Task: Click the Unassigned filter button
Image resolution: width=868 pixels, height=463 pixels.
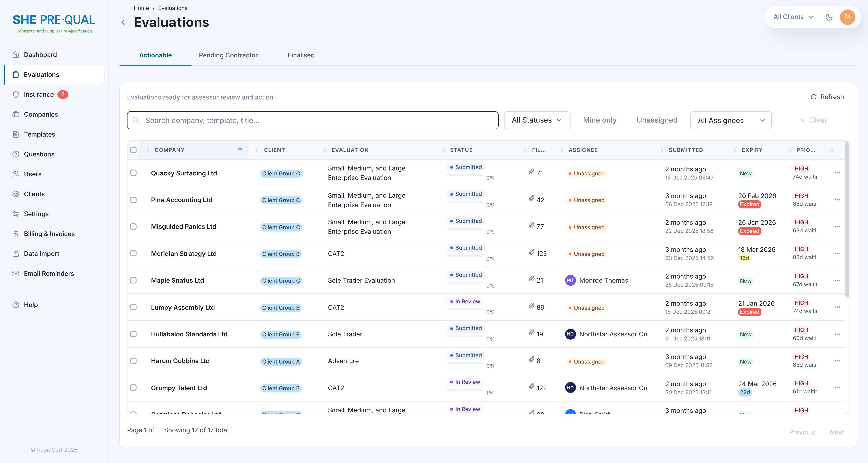Action: (656, 120)
